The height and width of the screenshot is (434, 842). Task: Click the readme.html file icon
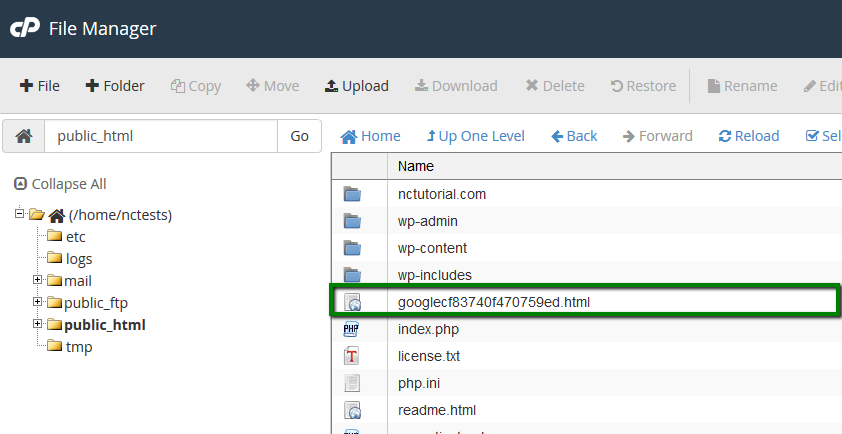pyautogui.click(x=352, y=410)
